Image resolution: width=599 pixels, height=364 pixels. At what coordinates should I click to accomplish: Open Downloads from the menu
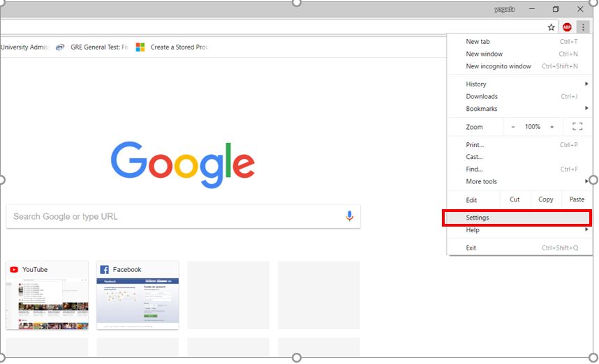[482, 97]
